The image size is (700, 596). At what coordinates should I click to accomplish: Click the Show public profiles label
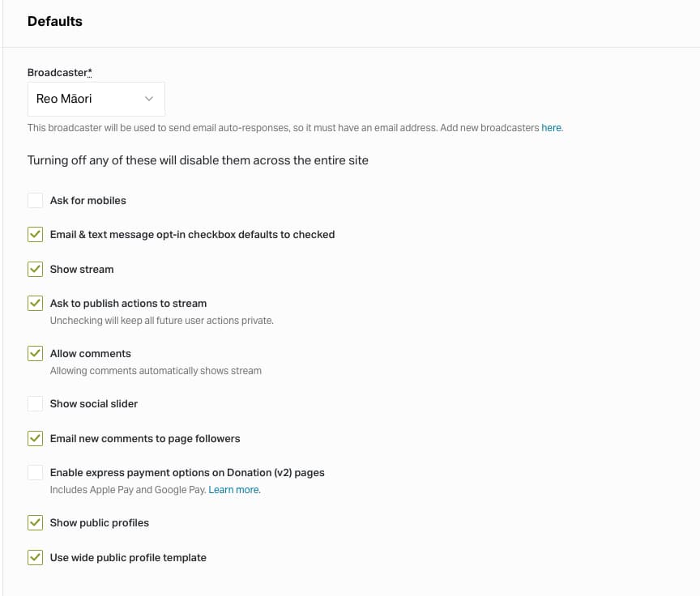click(x=100, y=522)
